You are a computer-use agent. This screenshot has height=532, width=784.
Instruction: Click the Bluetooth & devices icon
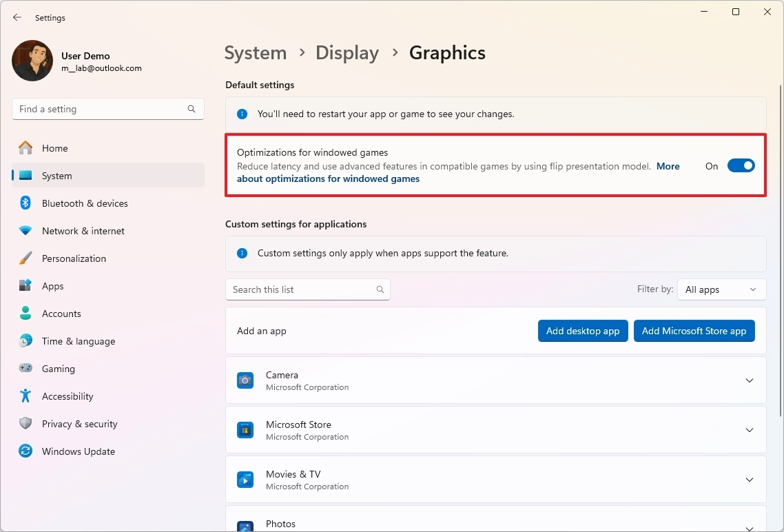(x=25, y=203)
